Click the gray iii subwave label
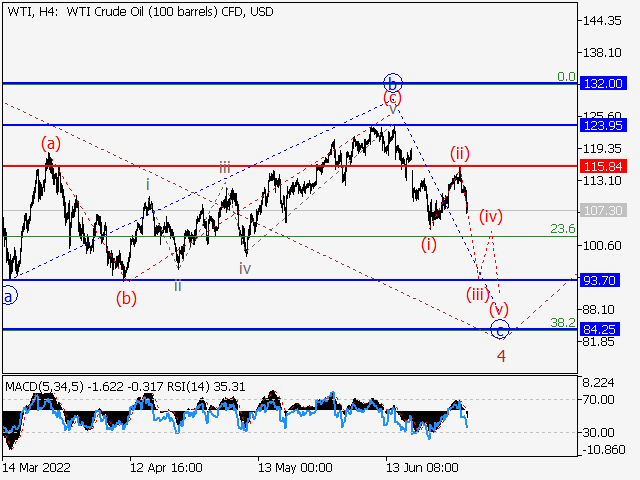The height and width of the screenshot is (480, 640). click(x=225, y=167)
